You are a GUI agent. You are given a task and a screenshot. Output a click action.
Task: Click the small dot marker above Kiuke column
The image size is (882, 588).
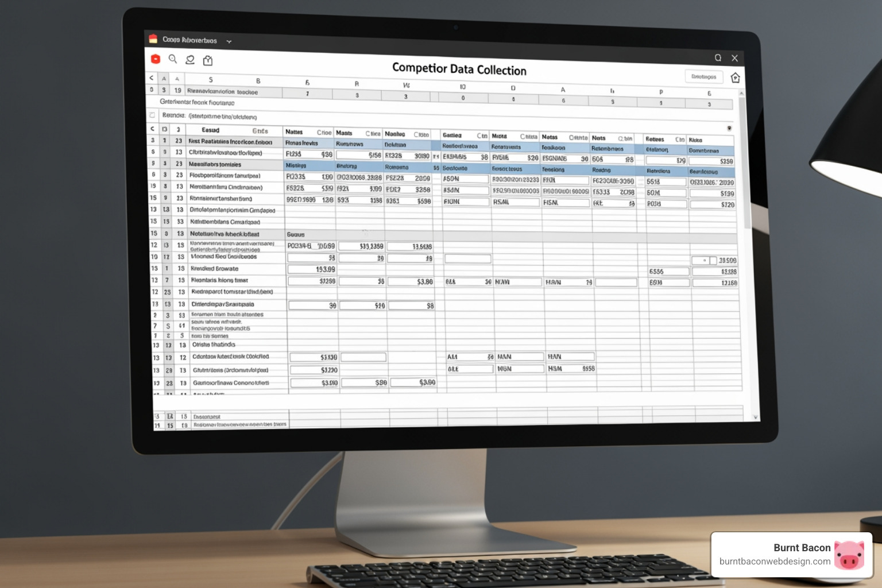tap(729, 128)
